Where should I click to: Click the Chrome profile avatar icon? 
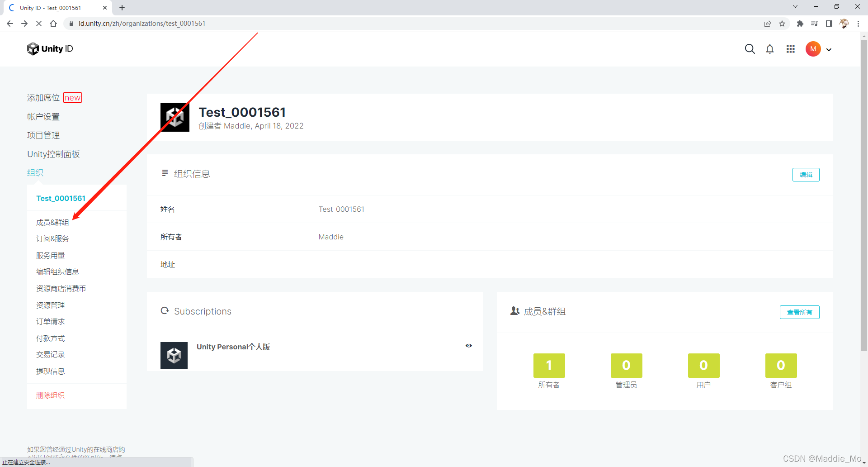pyautogui.click(x=844, y=24)
